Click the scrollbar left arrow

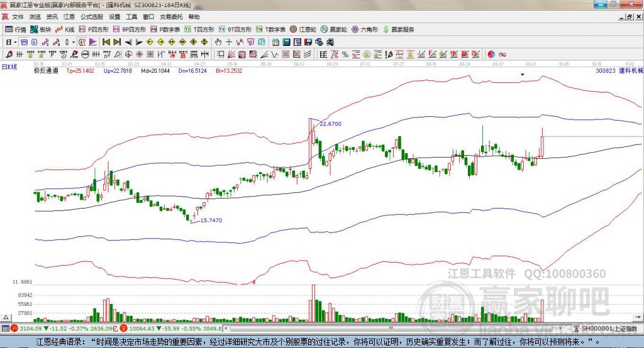tap(226, 329)
